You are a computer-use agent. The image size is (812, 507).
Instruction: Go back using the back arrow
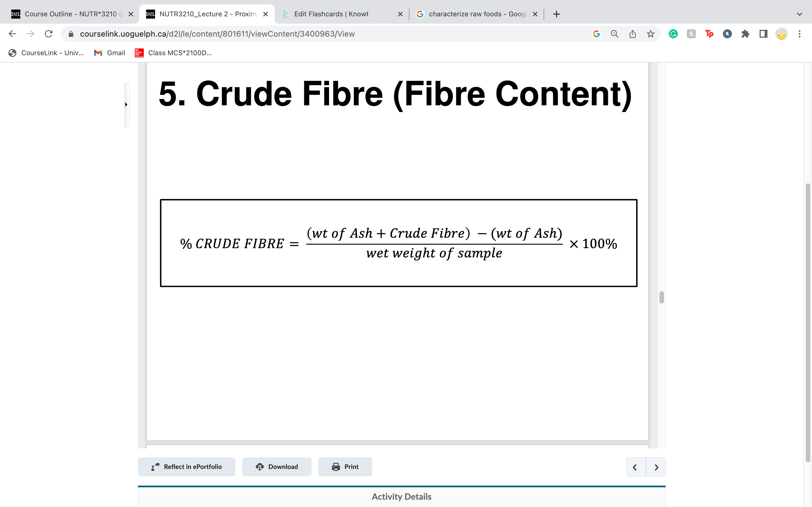12,34
